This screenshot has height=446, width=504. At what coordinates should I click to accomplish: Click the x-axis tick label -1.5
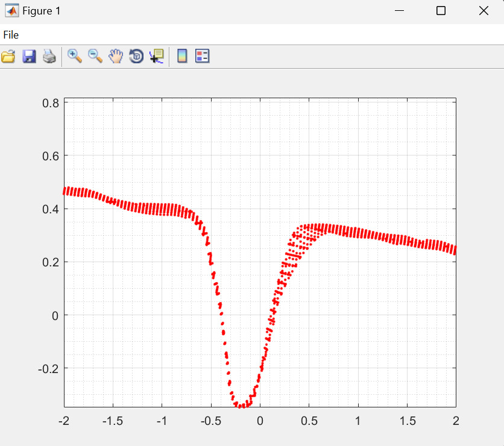pyautogui.click(x=113, y=421)
